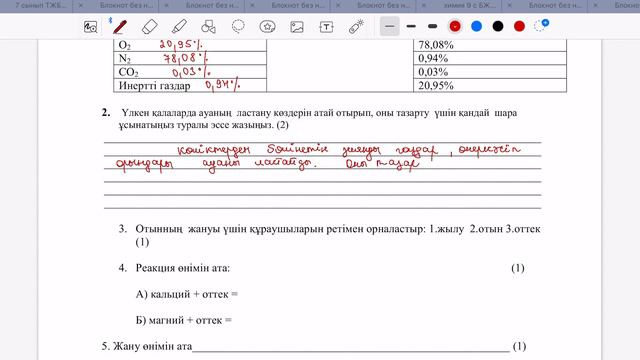
Task: Select the zoom writing window tool
Action: tap(90, 27)
